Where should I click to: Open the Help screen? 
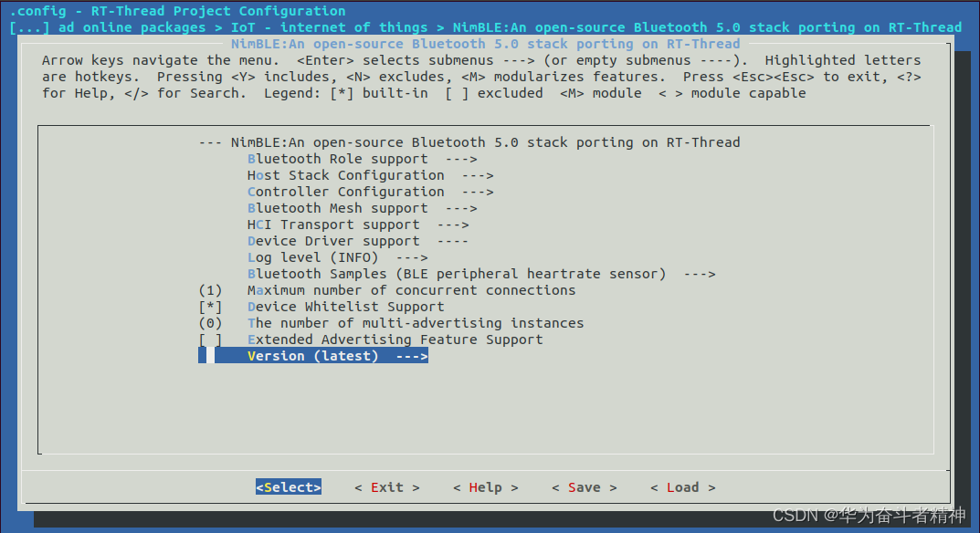(485, 486)
